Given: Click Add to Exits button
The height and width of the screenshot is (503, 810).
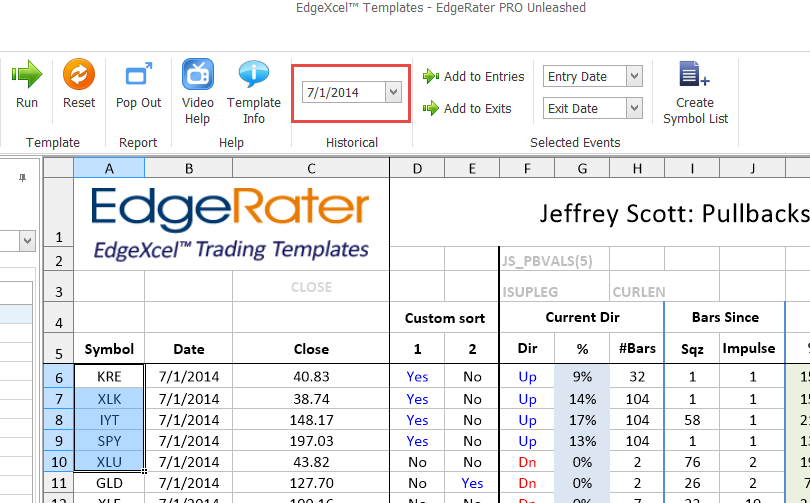Looking at the screenshot, I should (467, 108).
